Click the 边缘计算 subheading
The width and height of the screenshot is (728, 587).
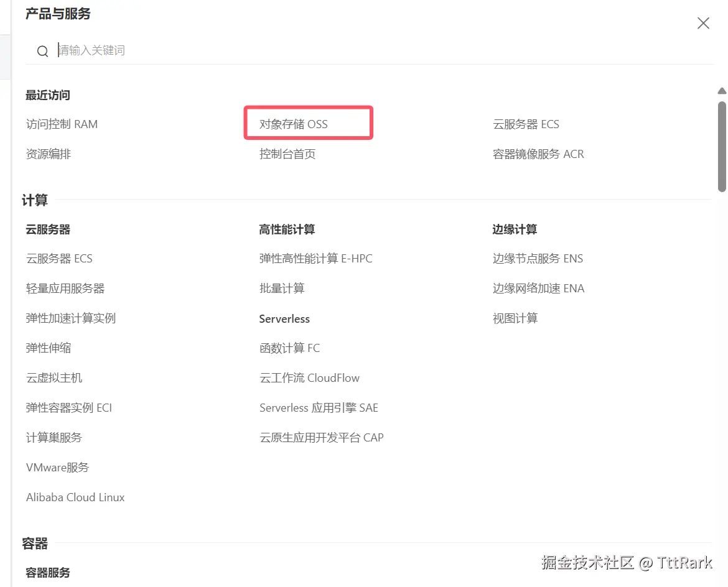515,229
